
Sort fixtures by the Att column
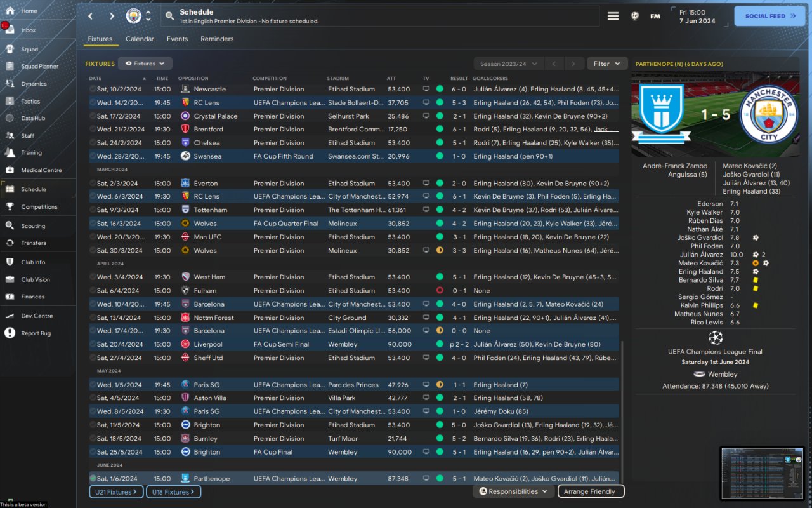[391, 79]
